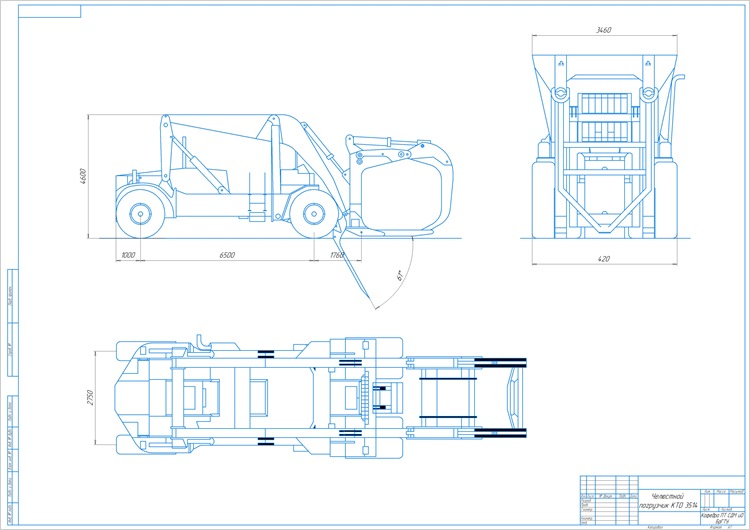The height and width of the screenshot is (530, 750).
Task: Select the 61° angle dimension
Action: click(x=400, y=275)
